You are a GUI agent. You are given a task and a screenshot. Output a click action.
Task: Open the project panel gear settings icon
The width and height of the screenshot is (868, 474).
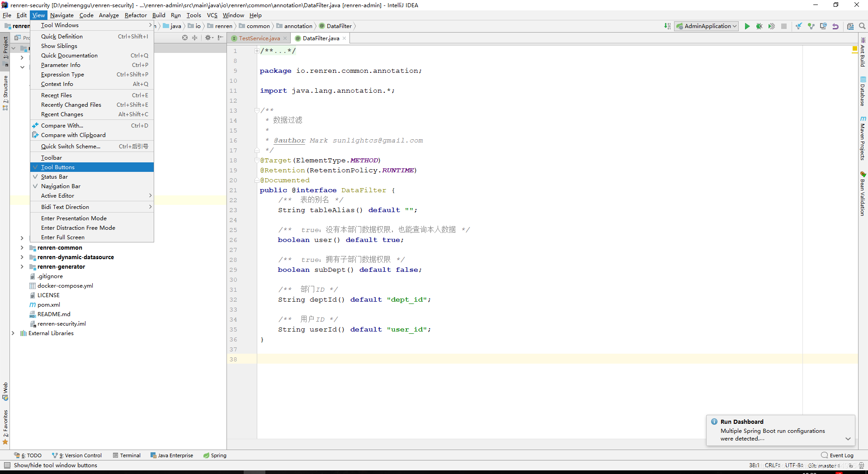[208, 38]
